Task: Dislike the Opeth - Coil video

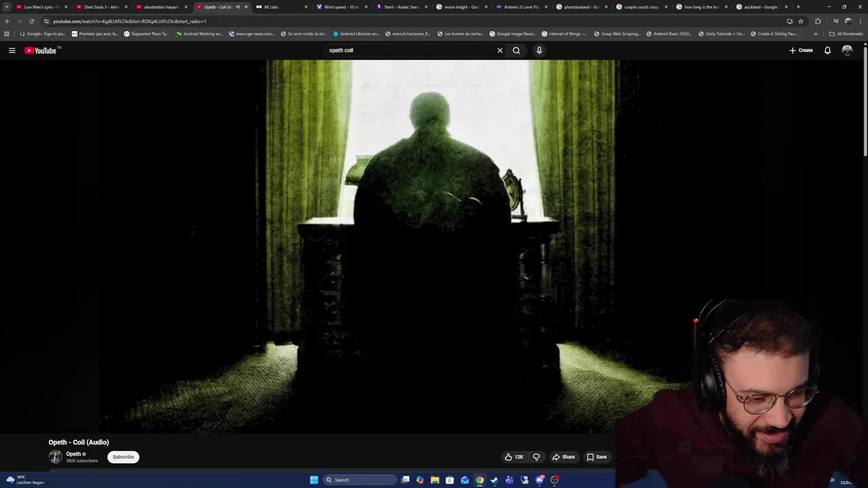Action: pos(536,457)
